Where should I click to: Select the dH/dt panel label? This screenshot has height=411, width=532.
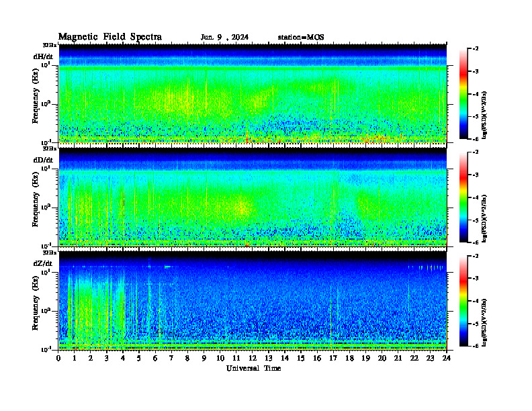tap(43, 56)
